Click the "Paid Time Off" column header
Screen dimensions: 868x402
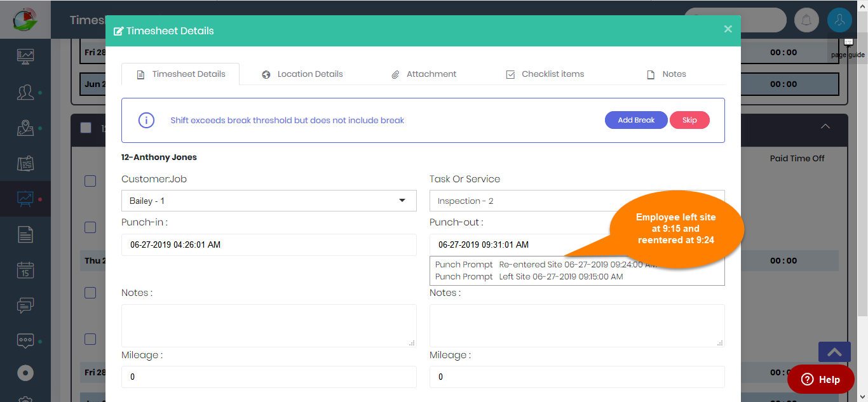coord(797,158)
